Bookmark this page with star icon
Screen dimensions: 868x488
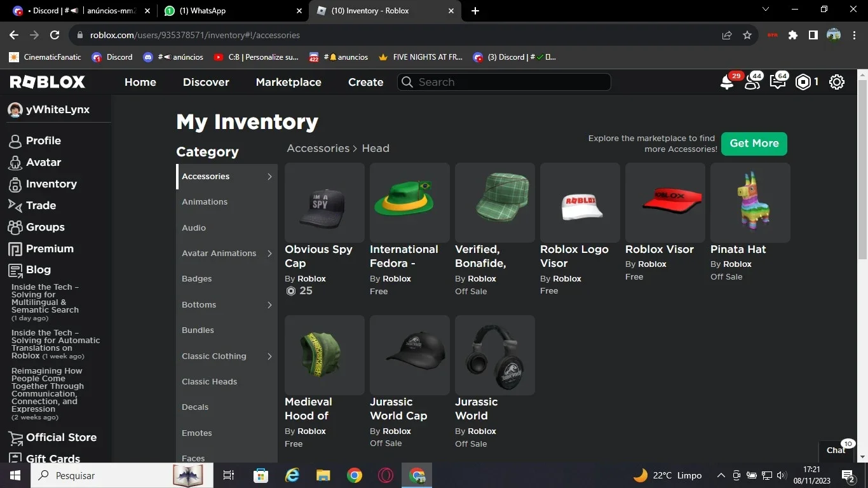click(747, 35)
